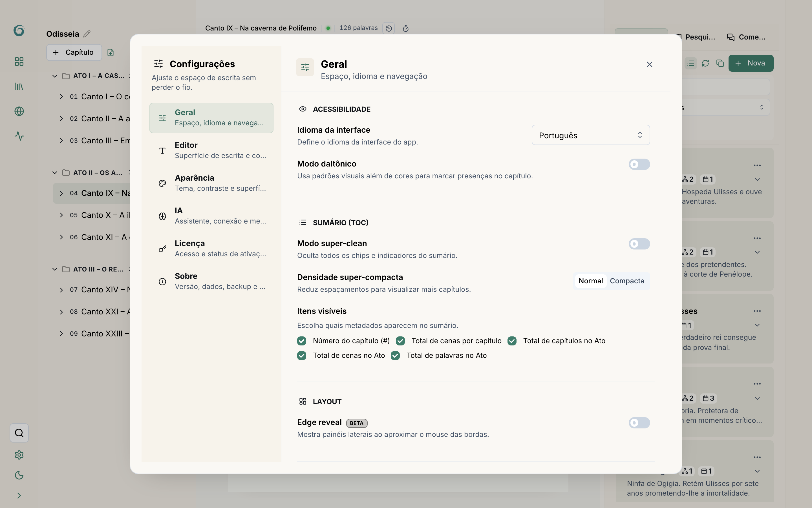Click the spiral app logo icon
This screenshot has height=508, width=812.
[x=19, y=30]
